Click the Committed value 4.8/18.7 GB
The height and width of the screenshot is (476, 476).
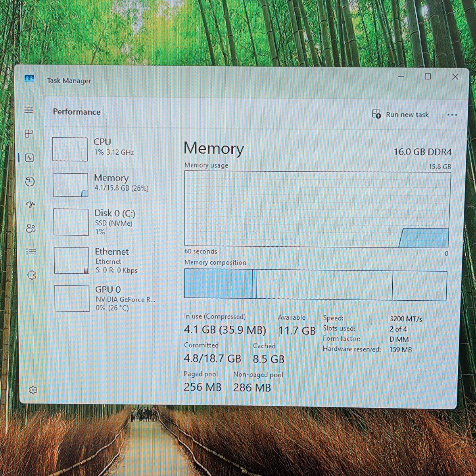(212, 359)
